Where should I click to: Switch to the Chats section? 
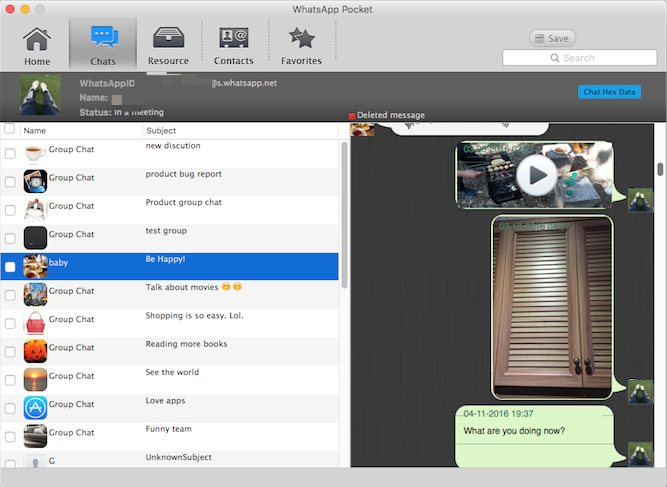[103, 44]
